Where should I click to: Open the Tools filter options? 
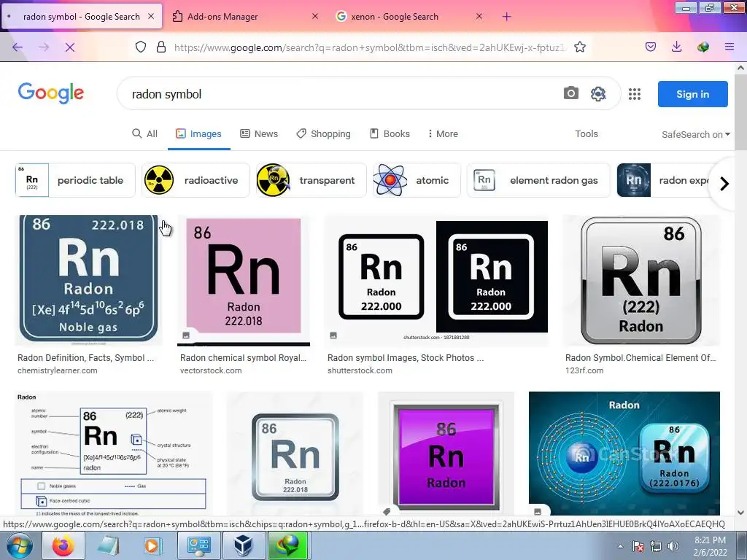pyautogui.click(x=587, y=134)
